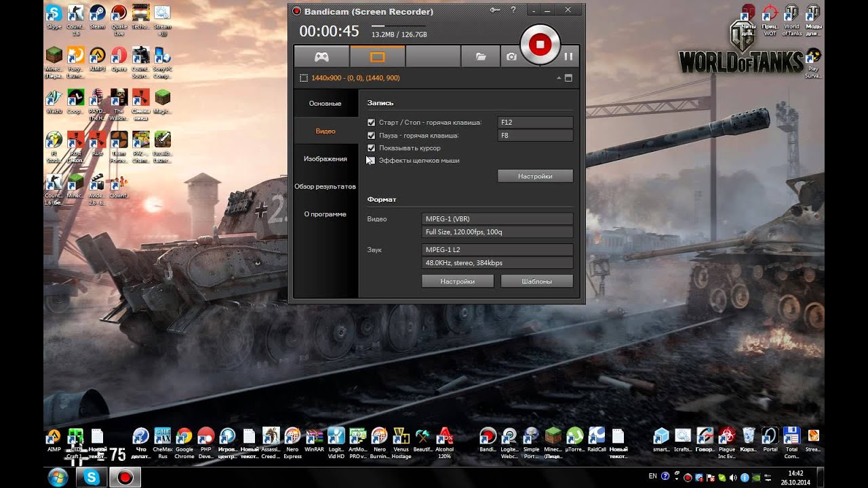Open FL Studio desktop shortcut
Screen dimensions: 868x488
tap(54, 147)
